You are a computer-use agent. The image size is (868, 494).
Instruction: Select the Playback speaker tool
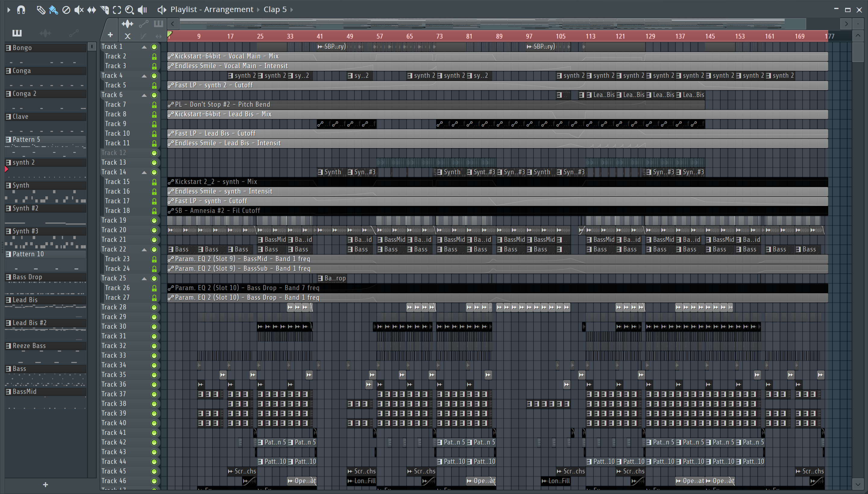pos(142,10)
